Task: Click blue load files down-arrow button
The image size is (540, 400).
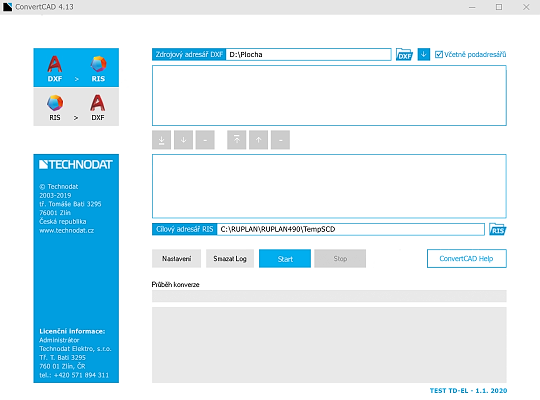Action: (424, 54)
